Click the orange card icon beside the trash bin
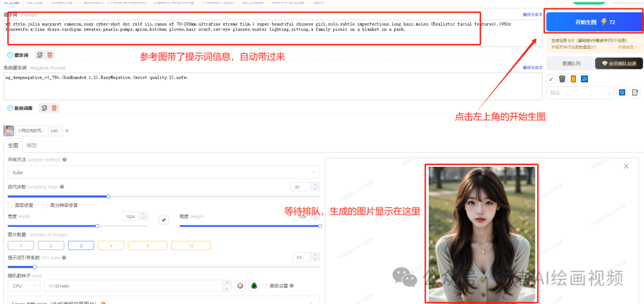Image resolution: width=644 pixels, height=304 pixels. click(x=574, y=79)
